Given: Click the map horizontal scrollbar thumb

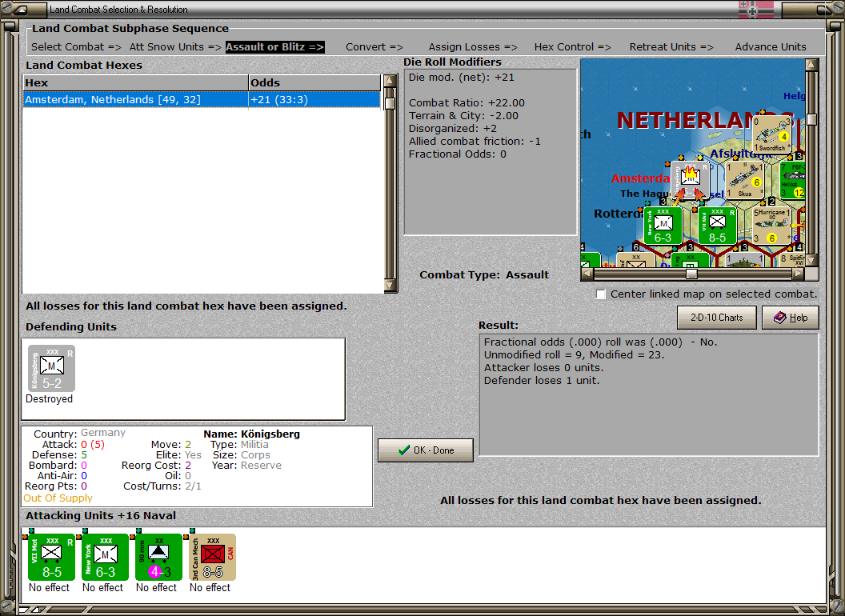Looking at the screenshot, I should pos(691,274).
